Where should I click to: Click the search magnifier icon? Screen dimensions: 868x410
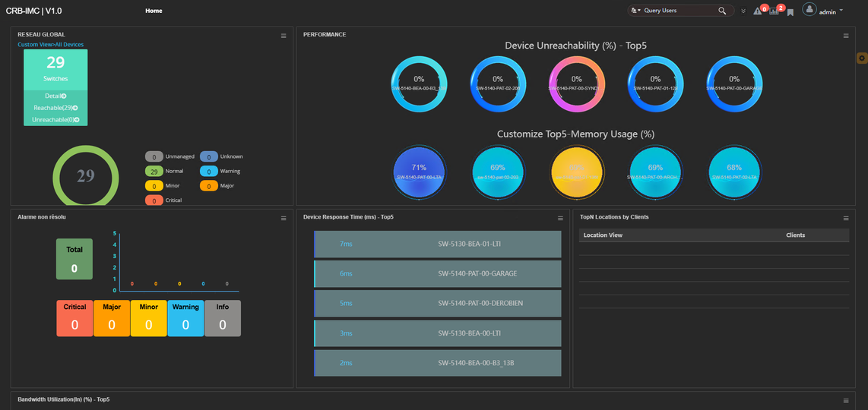tap(722, 11)
